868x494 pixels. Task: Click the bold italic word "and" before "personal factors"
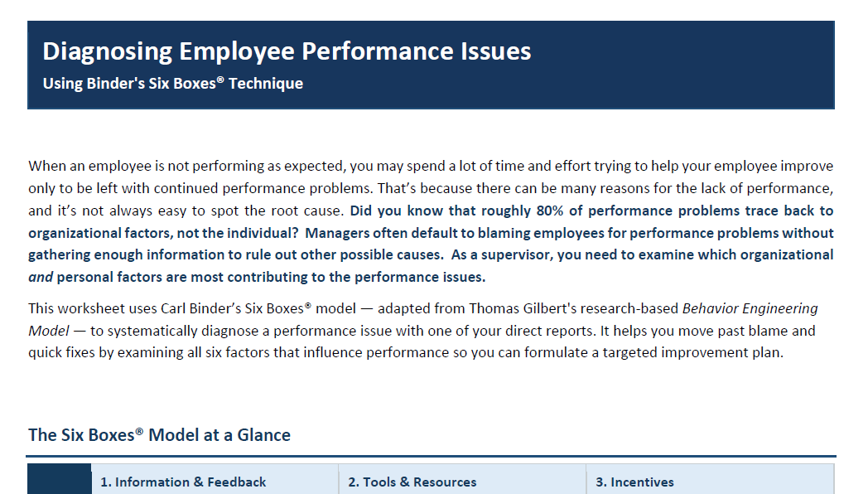pyautogui.click(x=41, y=277)
